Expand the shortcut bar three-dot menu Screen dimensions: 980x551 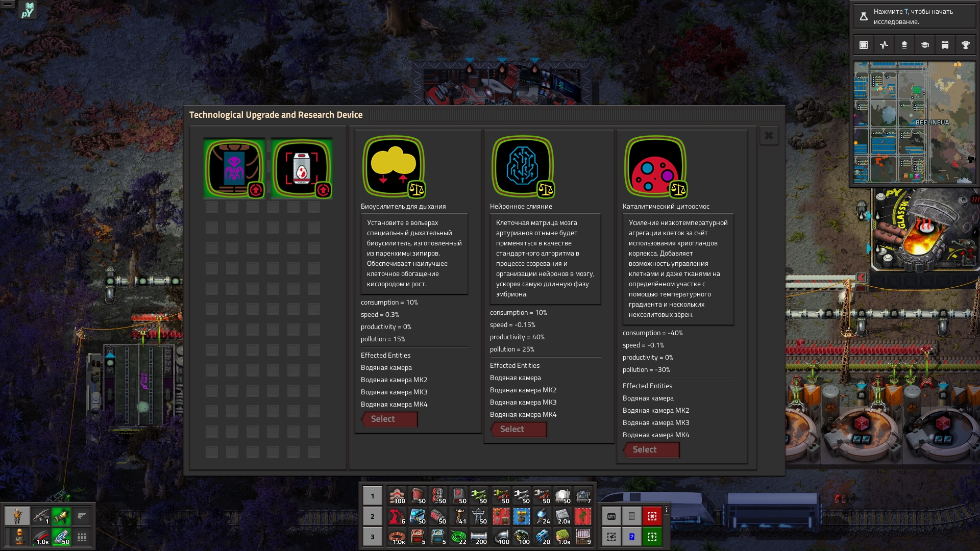coord(666,510)
